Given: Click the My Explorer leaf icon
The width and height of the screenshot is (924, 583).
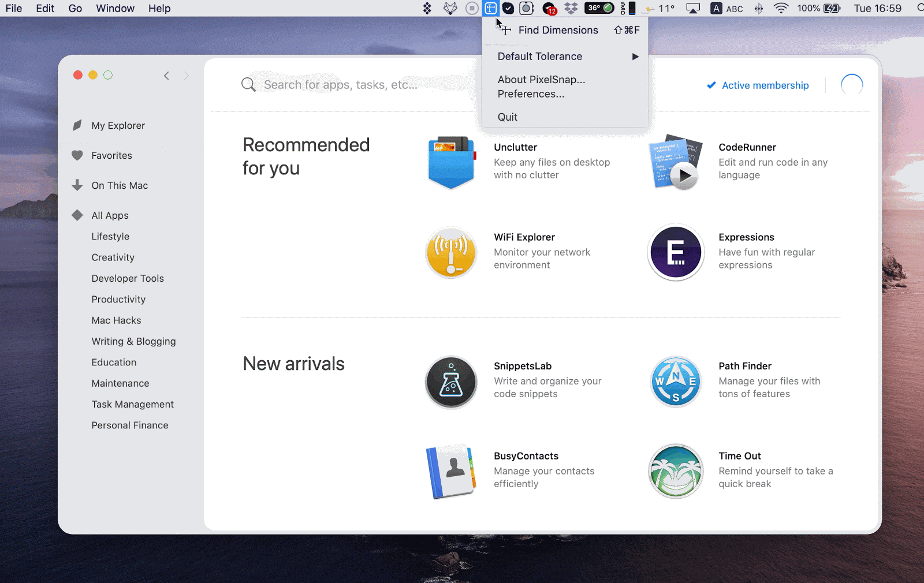Looking at the screenshot, I should (x=77, y=125).
